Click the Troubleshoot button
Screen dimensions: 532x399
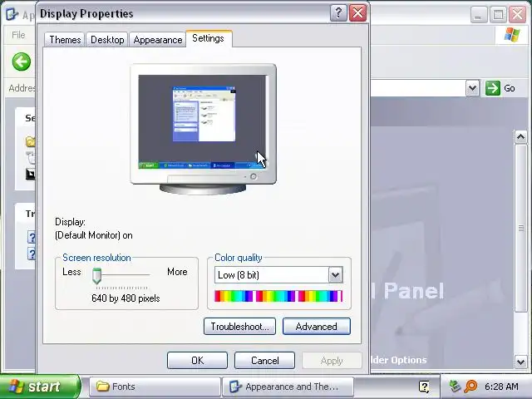click(239, 327)
